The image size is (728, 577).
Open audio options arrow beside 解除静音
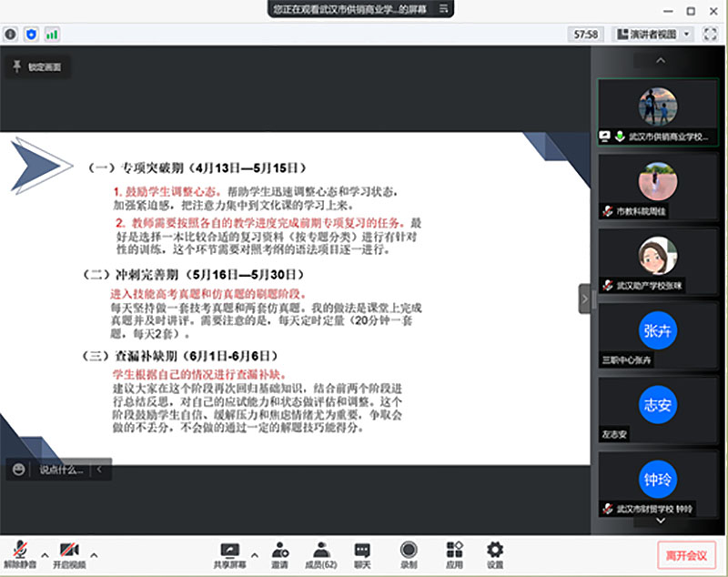coord(45,553)
